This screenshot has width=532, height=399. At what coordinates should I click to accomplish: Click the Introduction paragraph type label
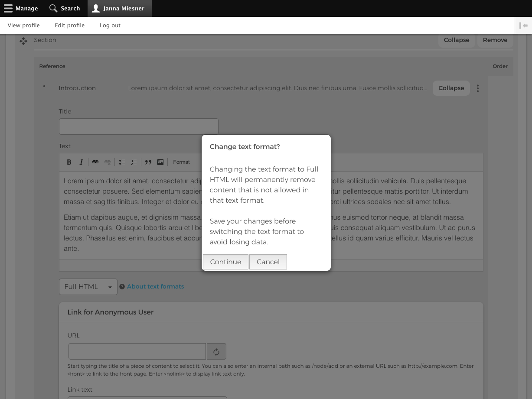(x=77, y=88)
